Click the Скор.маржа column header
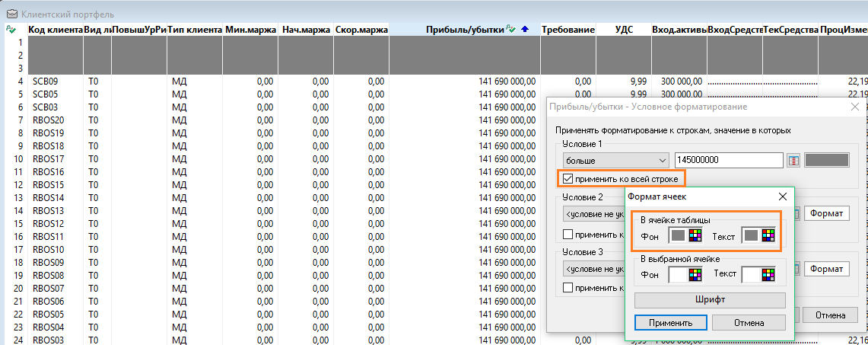The width and height of the screenshot is (868, 345). click(361, 30)
